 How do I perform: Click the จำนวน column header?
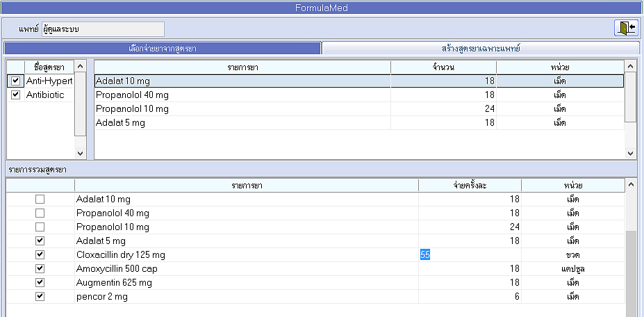443,67
